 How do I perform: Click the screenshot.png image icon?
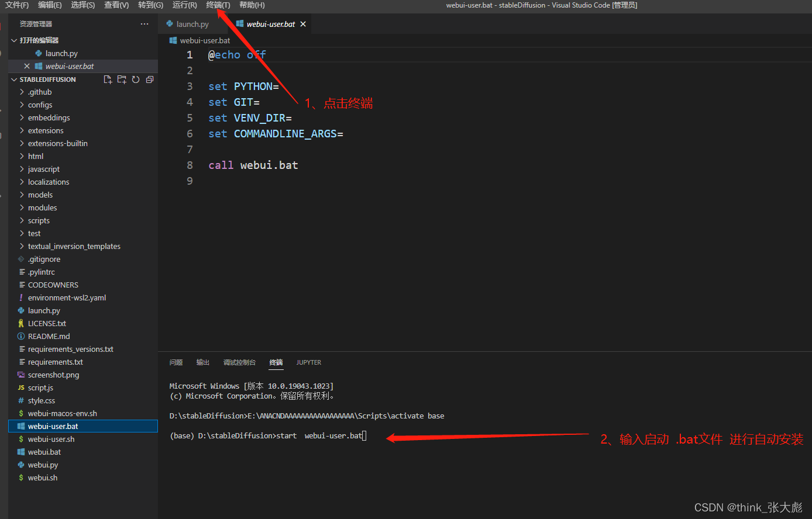21,375
